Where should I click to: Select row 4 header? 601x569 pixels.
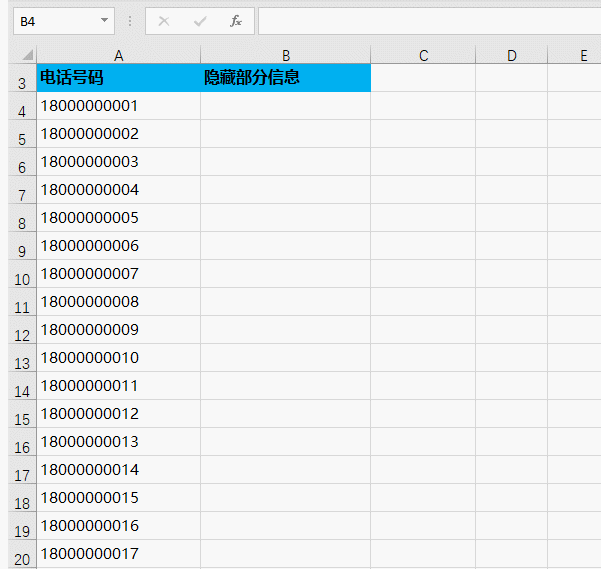(22, 106)
